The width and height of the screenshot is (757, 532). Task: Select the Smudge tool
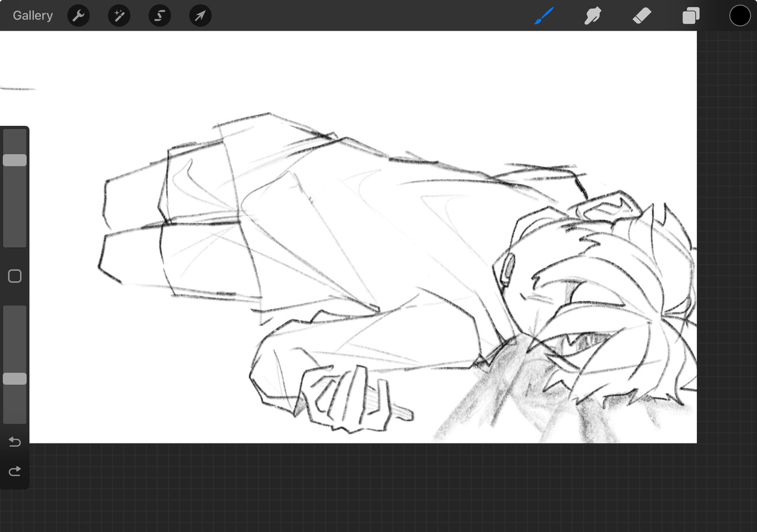pyautogui.click(x=593, y=16)
